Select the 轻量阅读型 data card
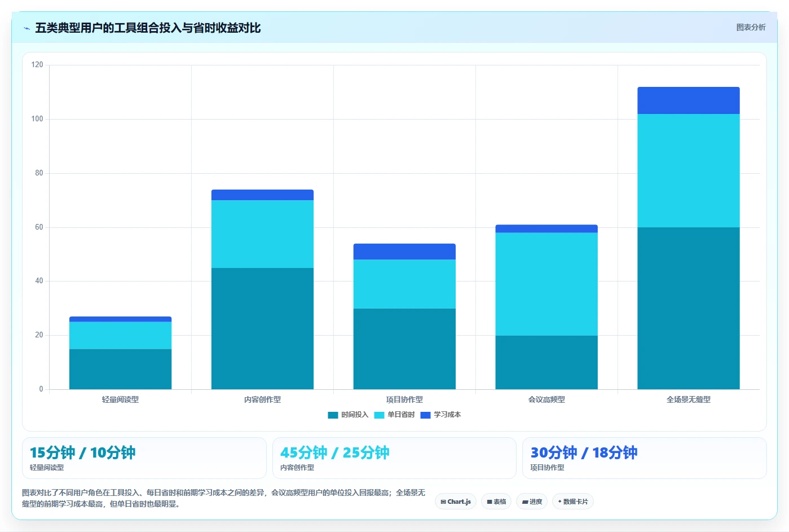The image size is (789, 532). pyautogui.click(x=144, y=458)
